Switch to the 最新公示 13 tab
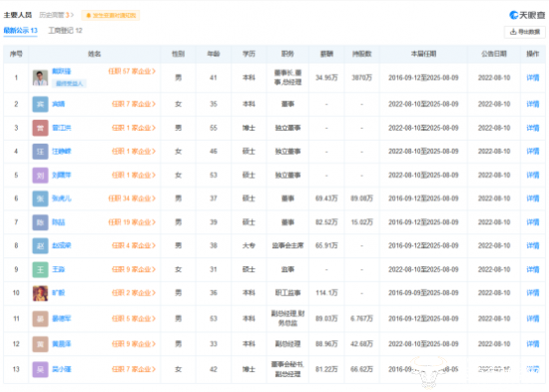This screenshot has height=392, width=549. click(20, 31)
